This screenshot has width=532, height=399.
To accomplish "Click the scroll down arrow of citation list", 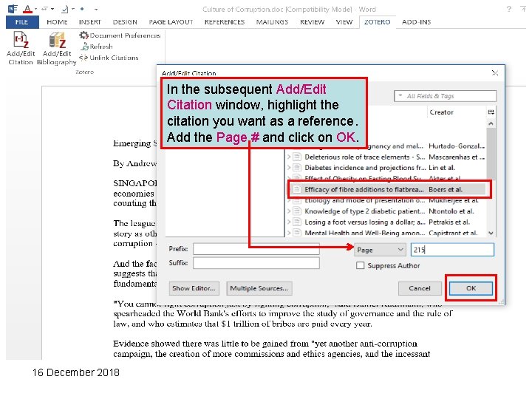I will [491, 233].
